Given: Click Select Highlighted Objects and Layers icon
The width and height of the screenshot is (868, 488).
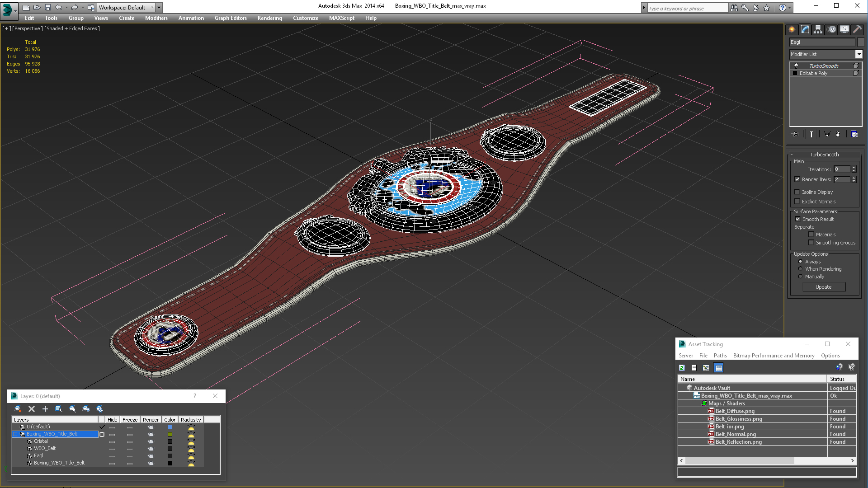Looking at the screenshot, I should tap(59, 409).
